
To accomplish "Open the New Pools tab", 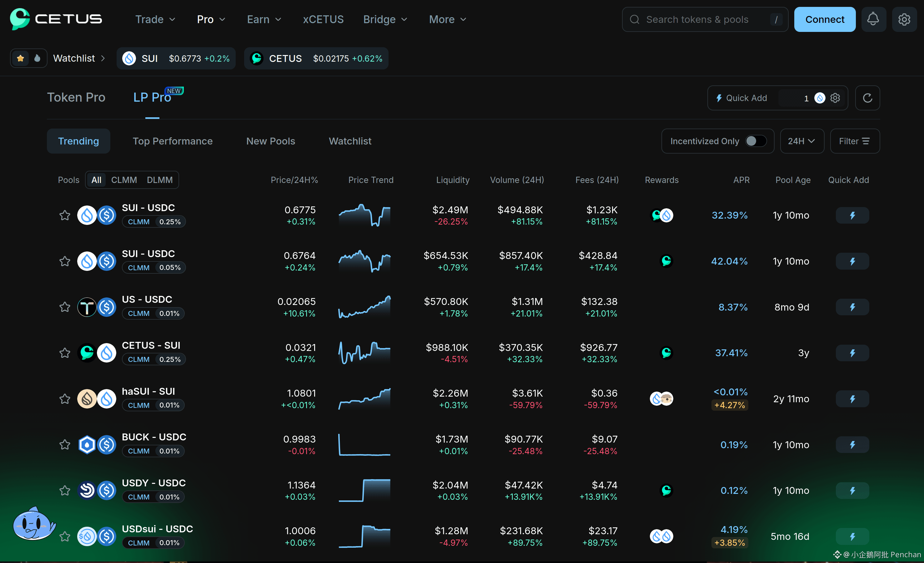I will coord(270,141).
